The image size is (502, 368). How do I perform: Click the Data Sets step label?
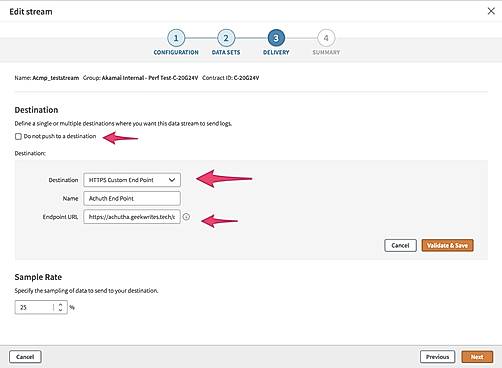226,52
